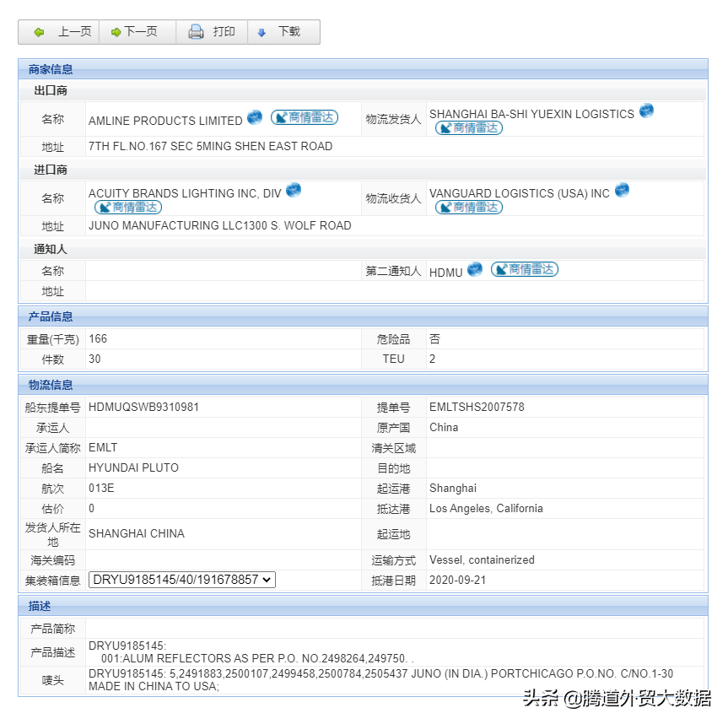This screenshot has height=724, width=728.
Task: Click the green forward arrow icon on 下一页
Action: [x=115, y=32]
